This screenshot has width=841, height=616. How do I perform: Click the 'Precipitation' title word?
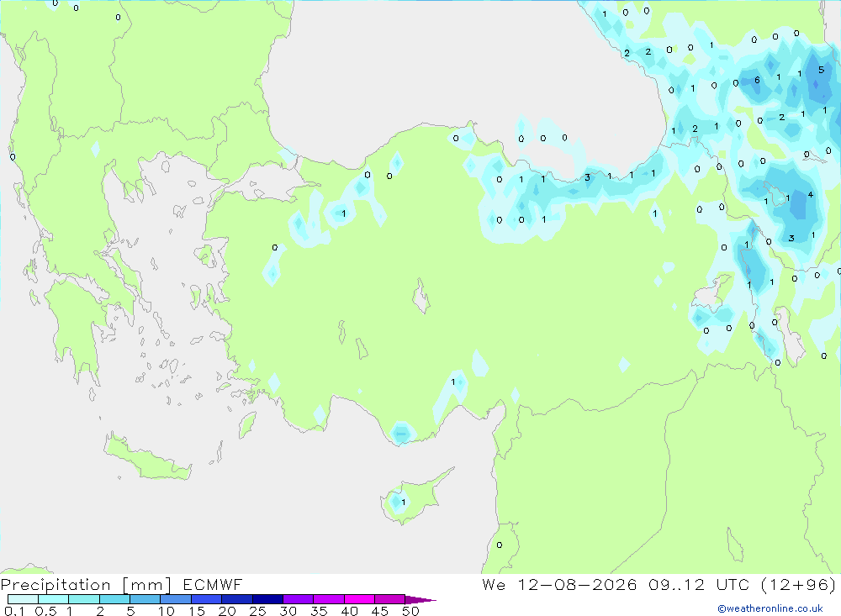point(56,585)
